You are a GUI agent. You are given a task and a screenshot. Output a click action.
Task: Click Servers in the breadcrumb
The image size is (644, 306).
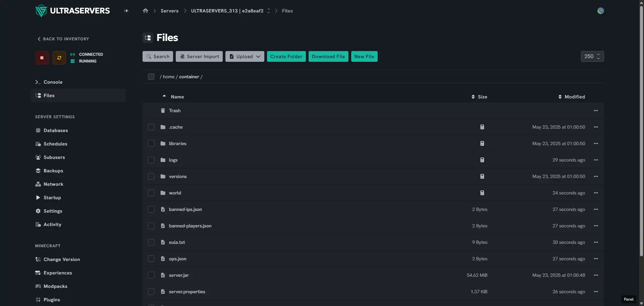pos(169,11)
